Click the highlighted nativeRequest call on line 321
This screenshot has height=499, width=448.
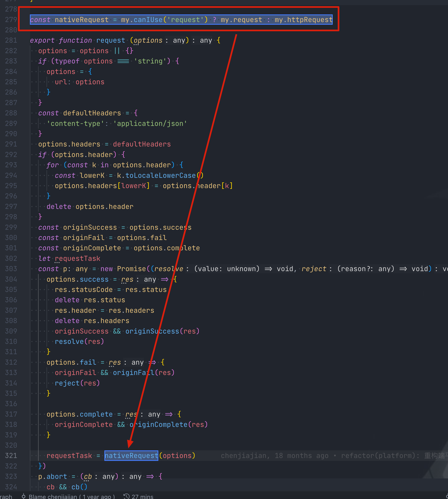click(x=131, y=455)
